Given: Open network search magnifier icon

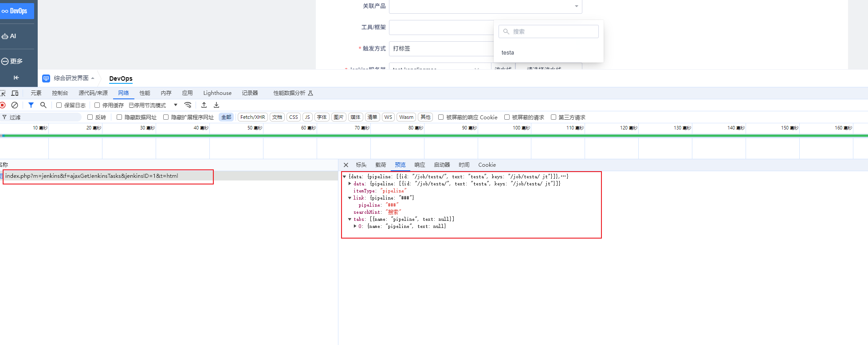Looking at the screenshot, I should (x=43, y=105).
